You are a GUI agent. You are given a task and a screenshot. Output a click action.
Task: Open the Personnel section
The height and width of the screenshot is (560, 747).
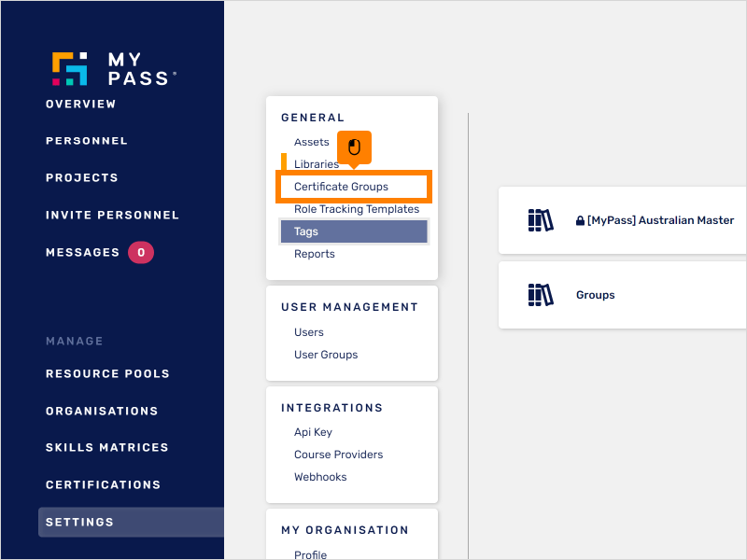86,140
